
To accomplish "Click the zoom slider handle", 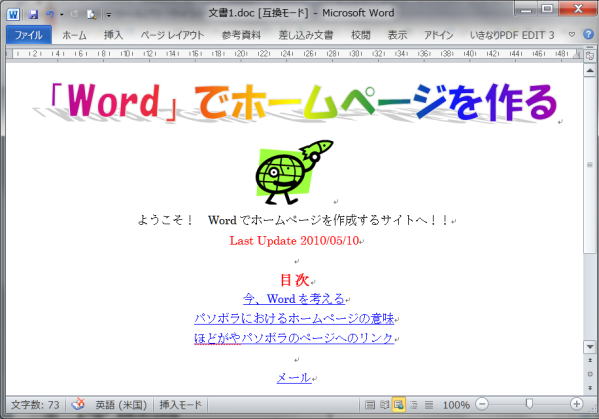I will (x=529, y=404).
